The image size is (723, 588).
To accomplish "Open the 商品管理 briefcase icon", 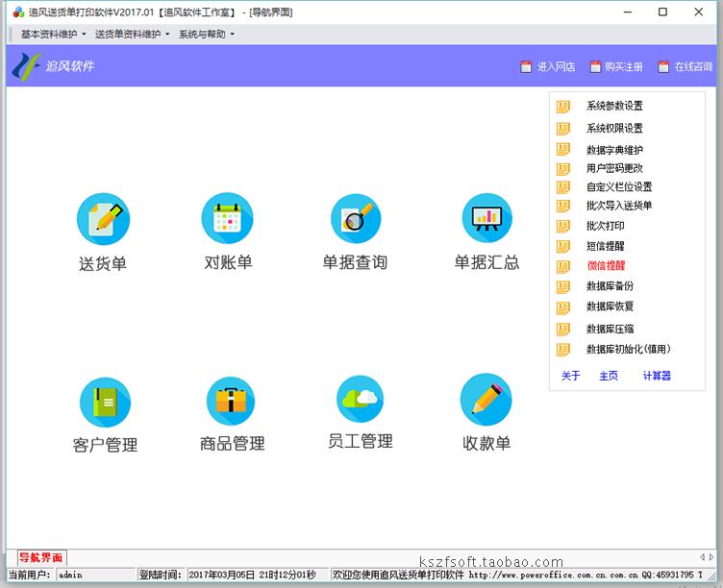I will click(231, 402).
